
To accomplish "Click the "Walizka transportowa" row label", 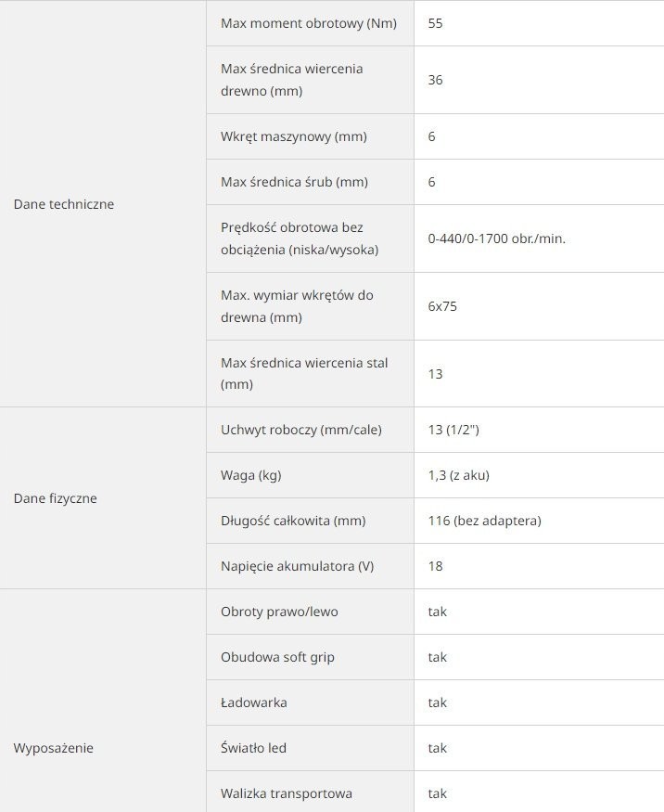I will (287, 793).
